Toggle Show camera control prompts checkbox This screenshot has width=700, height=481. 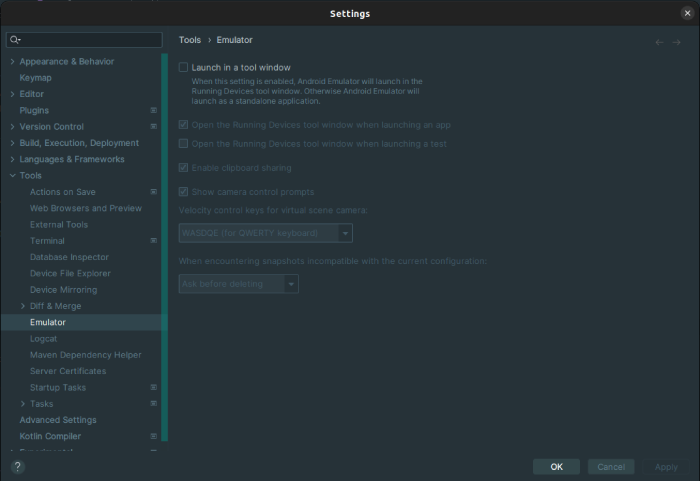(184, 192)
